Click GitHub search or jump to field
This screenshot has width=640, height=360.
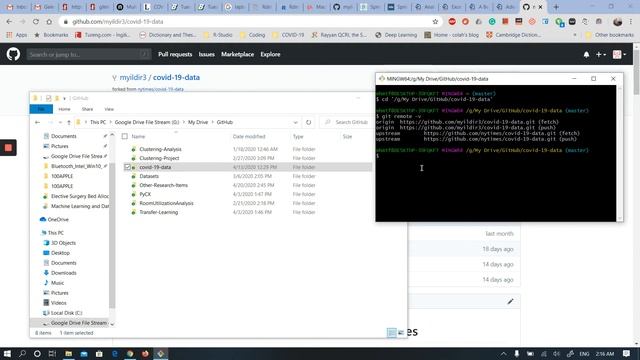click(89, 54)
